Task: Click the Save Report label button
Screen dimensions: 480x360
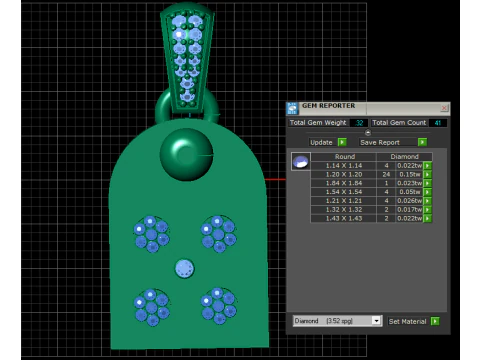Action: click(x=380, y=142)
